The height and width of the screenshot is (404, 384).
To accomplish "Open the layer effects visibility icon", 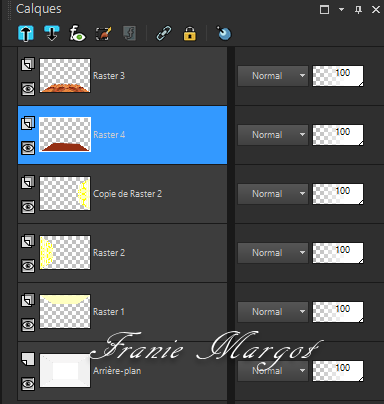I will tap(77, 33).
